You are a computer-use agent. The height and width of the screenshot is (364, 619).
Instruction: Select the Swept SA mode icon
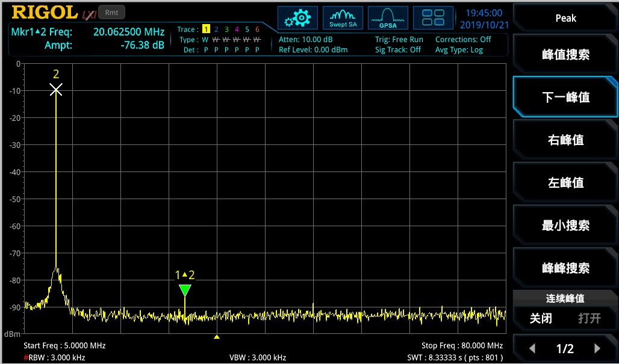pos(343,18)
